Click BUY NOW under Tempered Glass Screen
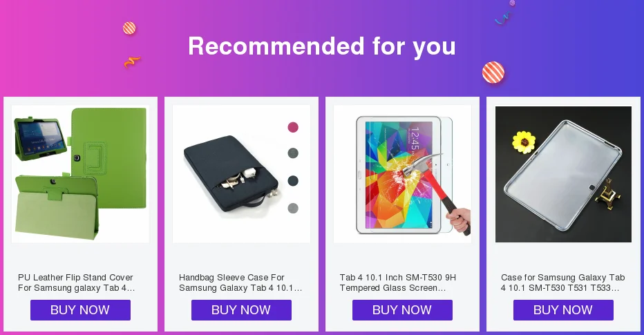The width and height of the screenshot is (644, 335). [402, 310]
